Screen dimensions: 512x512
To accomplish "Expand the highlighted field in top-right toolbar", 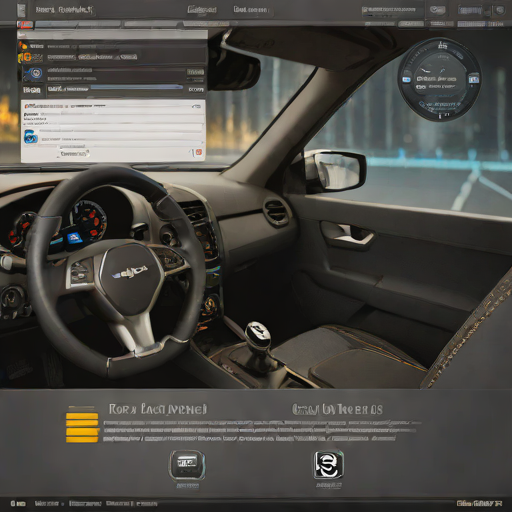I will pos(470,11).
